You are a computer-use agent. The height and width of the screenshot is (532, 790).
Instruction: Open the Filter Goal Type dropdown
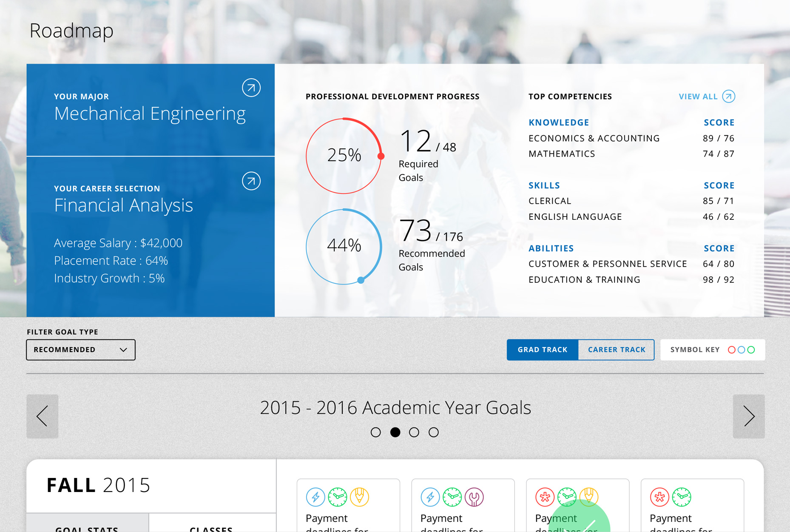[x=81, y=350]
